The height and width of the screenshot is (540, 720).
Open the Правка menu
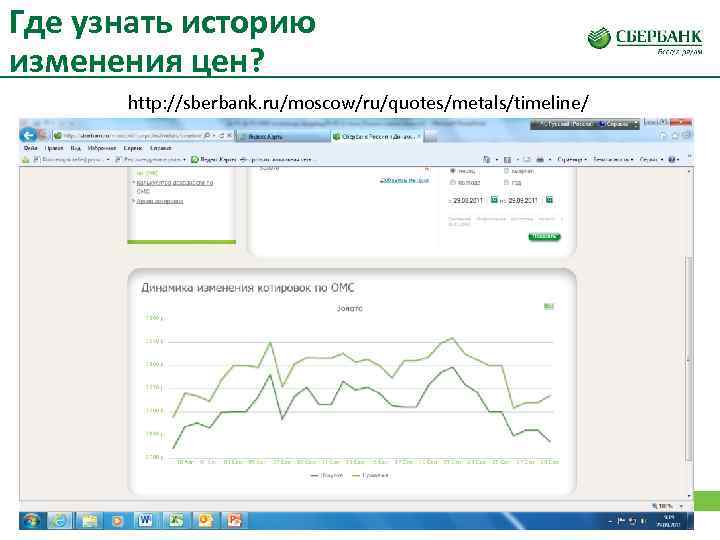coord(54,148)
